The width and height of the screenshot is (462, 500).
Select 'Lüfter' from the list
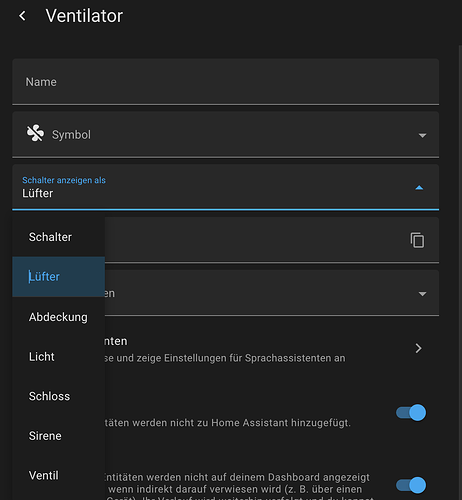pos(59,277)
